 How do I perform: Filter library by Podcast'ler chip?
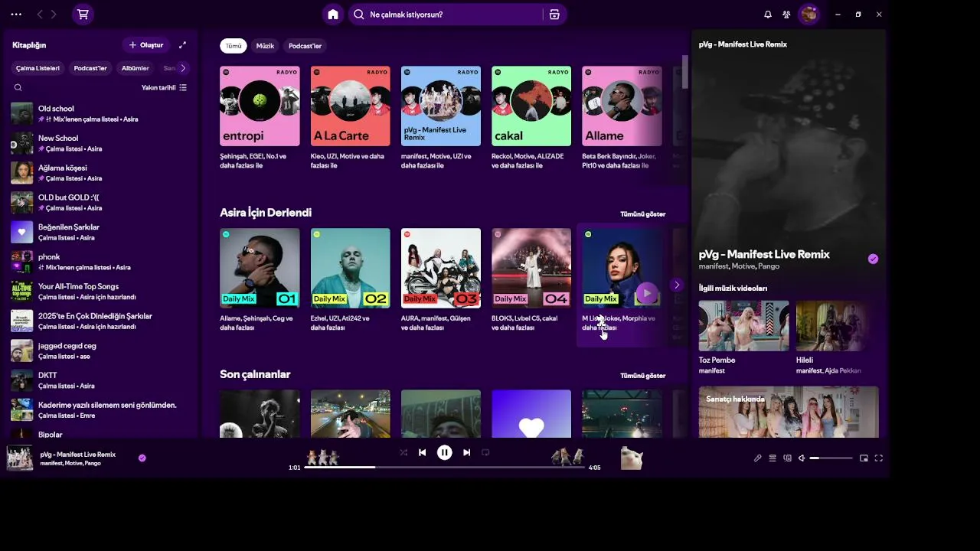[x=90, y=68]
